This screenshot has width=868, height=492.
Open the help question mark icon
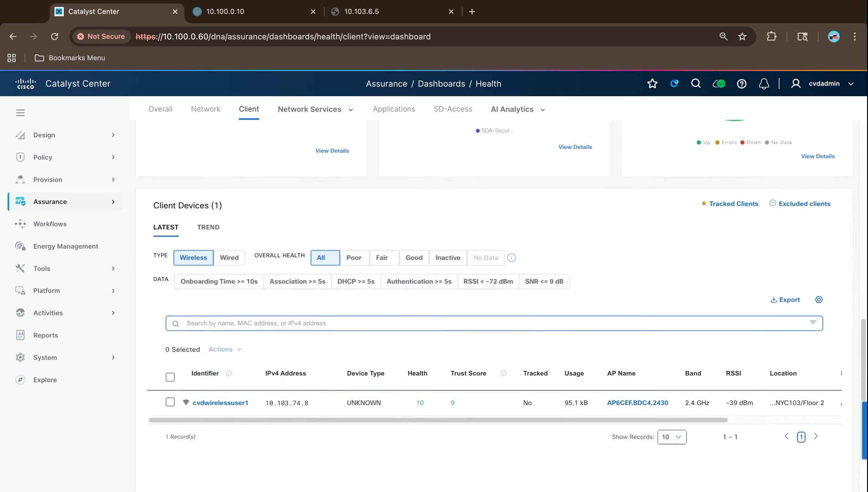click(x=742, y=83)
